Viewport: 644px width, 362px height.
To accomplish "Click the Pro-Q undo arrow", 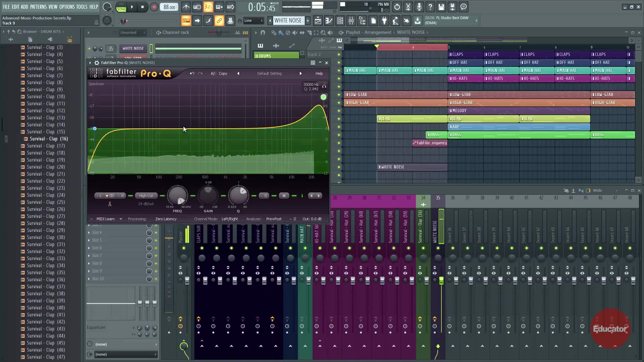I will [192, 73].
